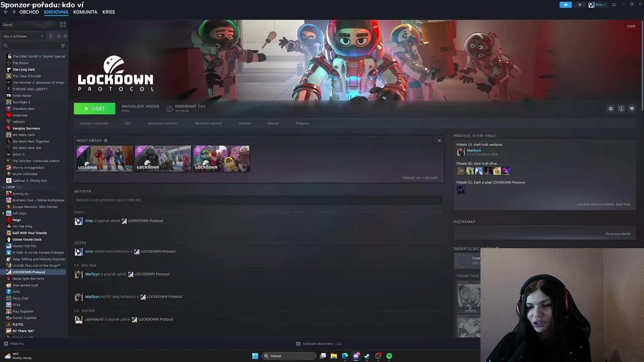The height and width of the screenshot is (362, 644).
Task: Sort library with the up-arrow icon
Action: click(50, 36)
